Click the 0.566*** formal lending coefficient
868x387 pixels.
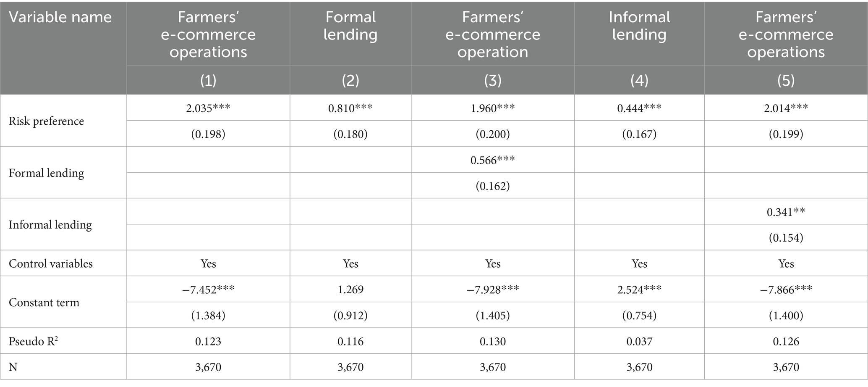tap(492, 160)
